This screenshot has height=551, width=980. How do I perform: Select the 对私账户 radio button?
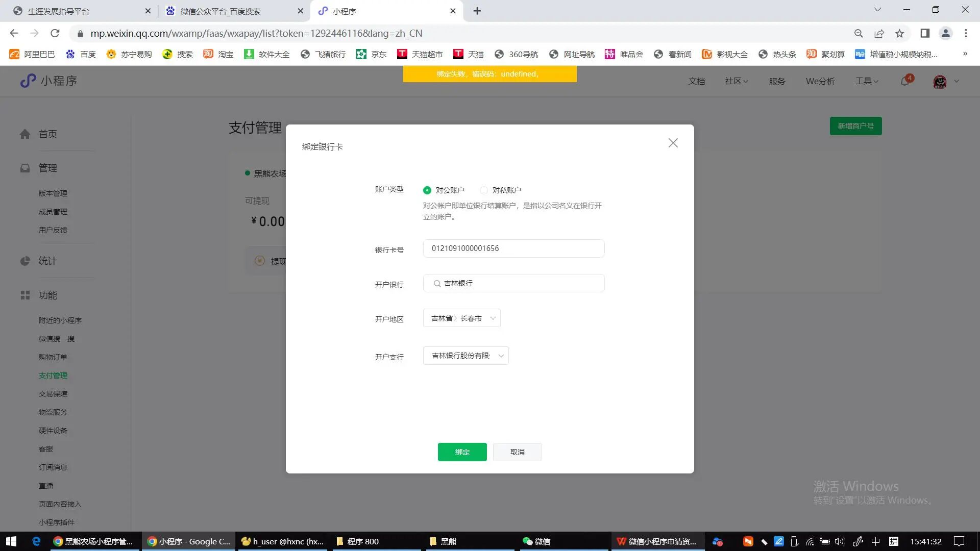point(484,190)
